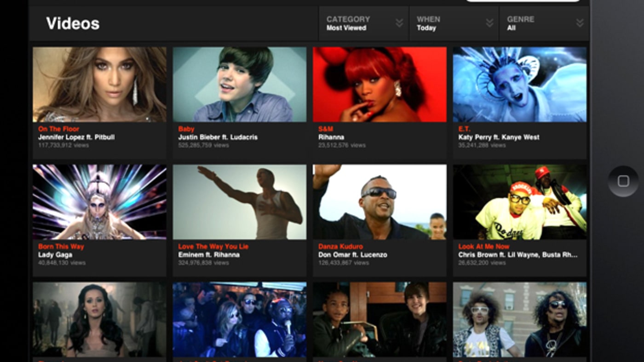Click the 40,848,130 views count
Screen dimensions: 644x362
point(62,263)
